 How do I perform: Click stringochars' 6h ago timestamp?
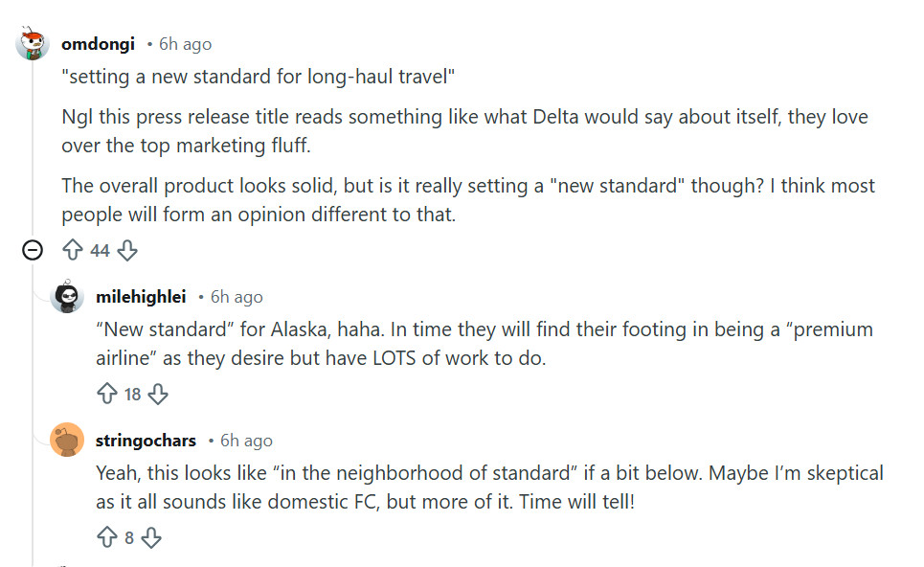pos(246,441)
